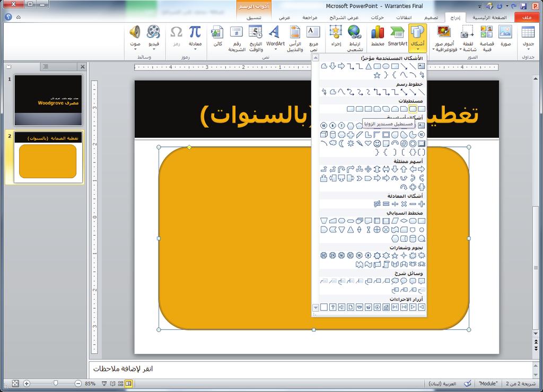Choose the Lightning Bolt basic shape
This screenshot has width=543, height=392.
360,143
